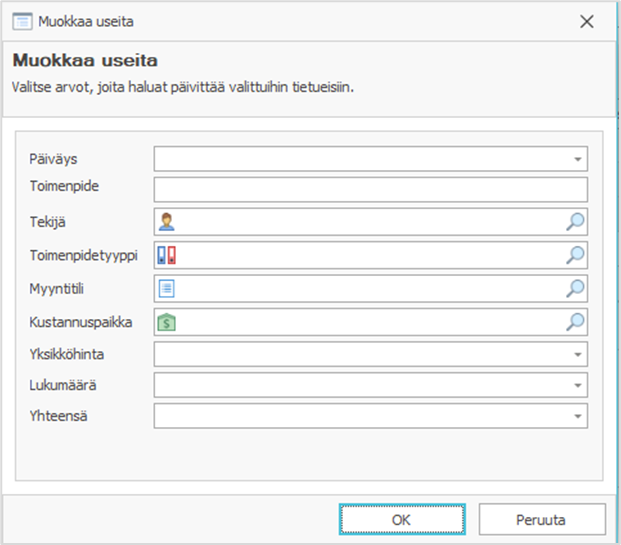
Task: Open search magnifier for Kustannuspaikka
Action: [575, 322]
